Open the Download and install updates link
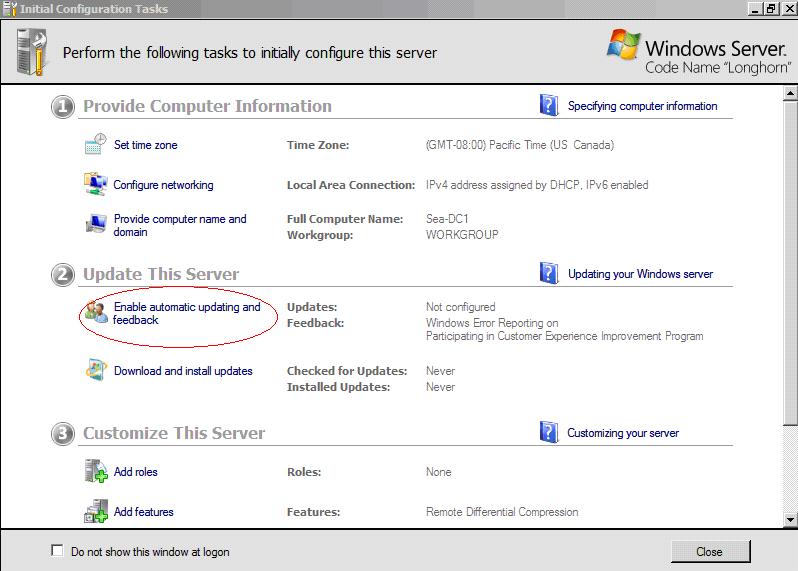The width and height of the screenshot is (798, 571). [183, 371]
